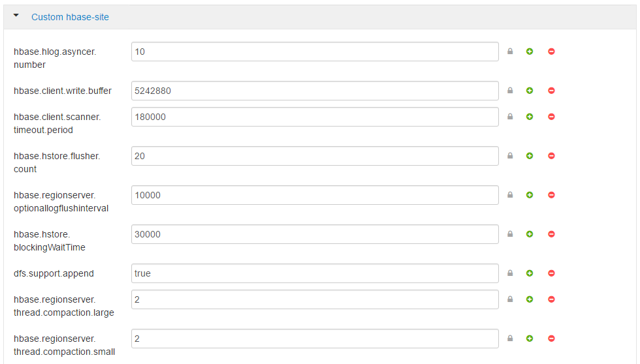Click the lock icon for hbase.hstore.flusher.count
640x364 pixels.
pos(510,156)
